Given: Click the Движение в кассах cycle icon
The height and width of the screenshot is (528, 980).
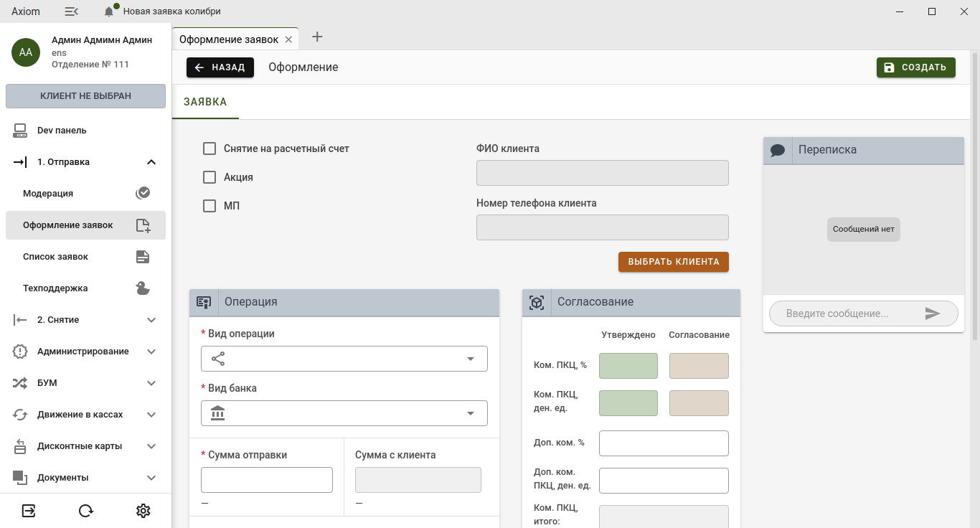Looking at the screenshot, I should click(20, 415).
